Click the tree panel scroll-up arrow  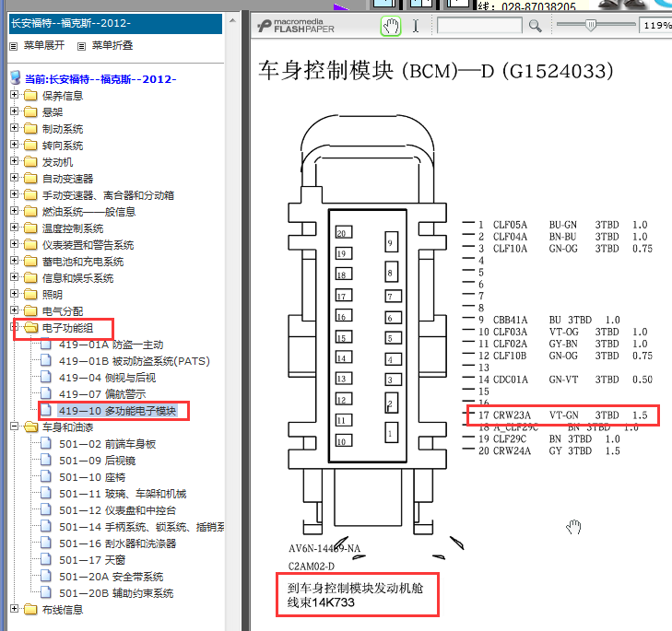232,20
